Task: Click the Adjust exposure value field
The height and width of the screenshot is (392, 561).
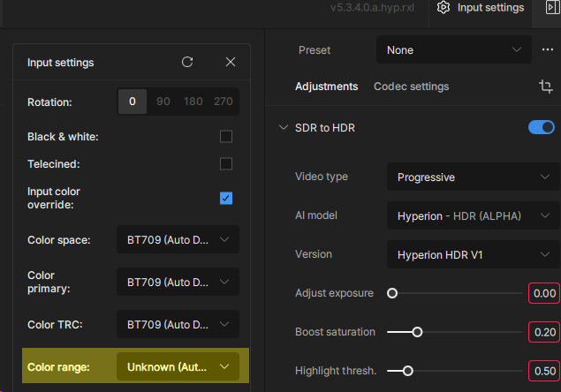Action: (544, 293)
